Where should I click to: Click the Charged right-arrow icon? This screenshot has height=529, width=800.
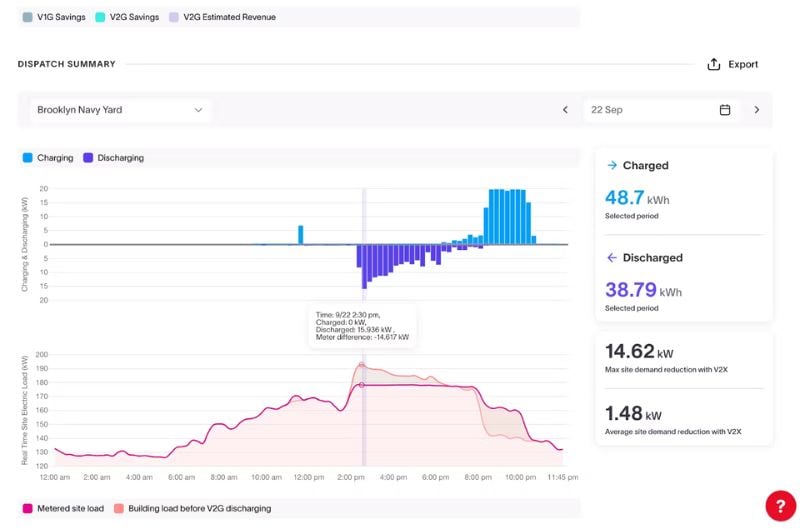(x=612, y=165)
